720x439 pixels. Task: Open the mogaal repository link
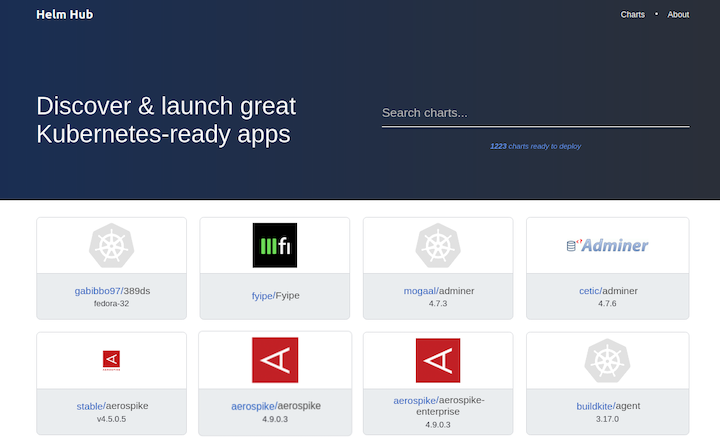422,291
